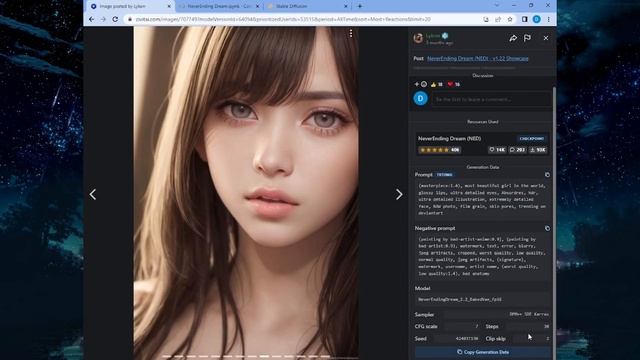Image resolution: width=640 pixels, height=360 pixels.
Task: Open Chrome three-dot menu
Action: click(x=549, y=19)
